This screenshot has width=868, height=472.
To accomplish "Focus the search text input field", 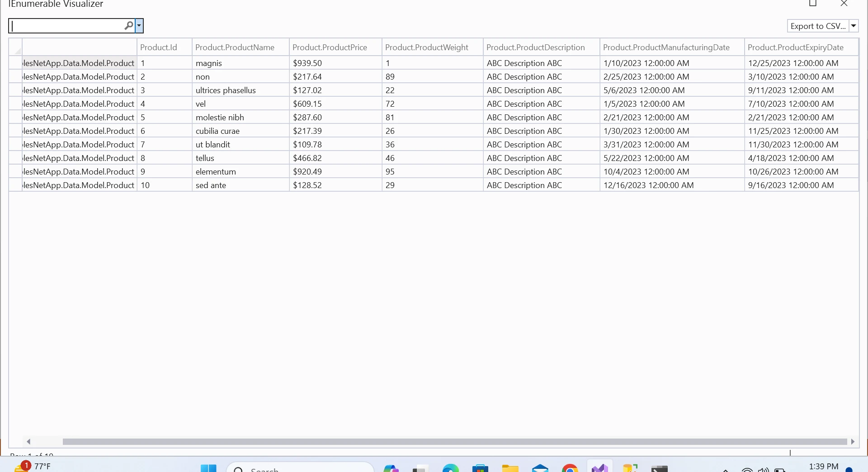I will click(x=67, y=26).
